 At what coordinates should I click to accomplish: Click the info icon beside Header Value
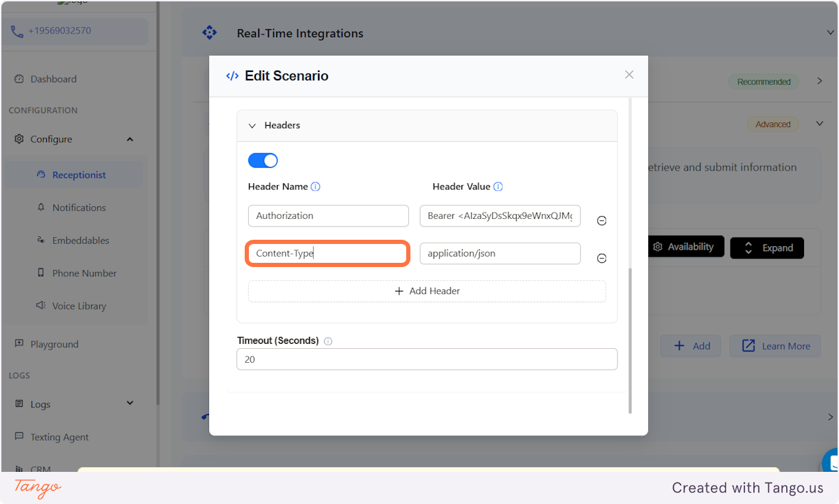(497, 187)
